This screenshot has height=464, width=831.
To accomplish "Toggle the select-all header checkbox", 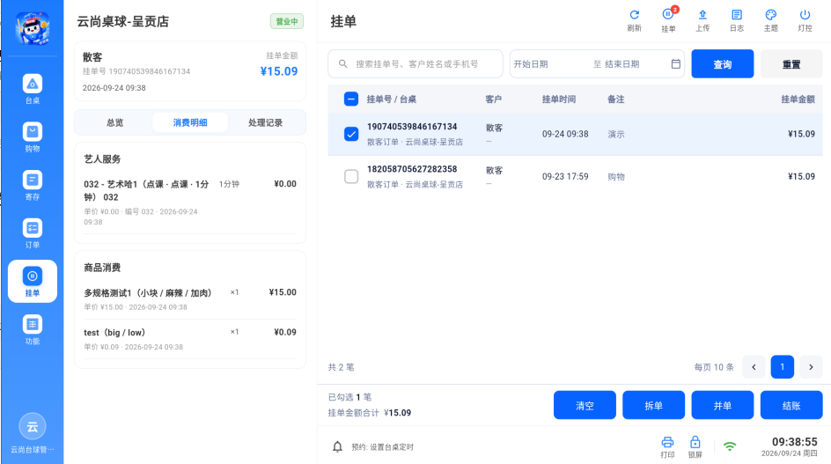I will tap(351, 99).
